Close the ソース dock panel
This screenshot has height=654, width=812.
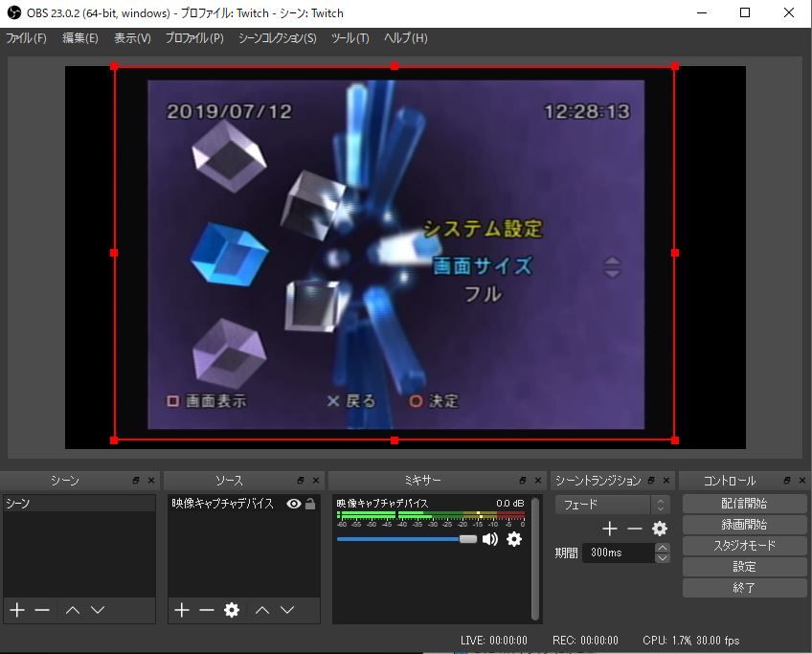[x=316, y=481]
